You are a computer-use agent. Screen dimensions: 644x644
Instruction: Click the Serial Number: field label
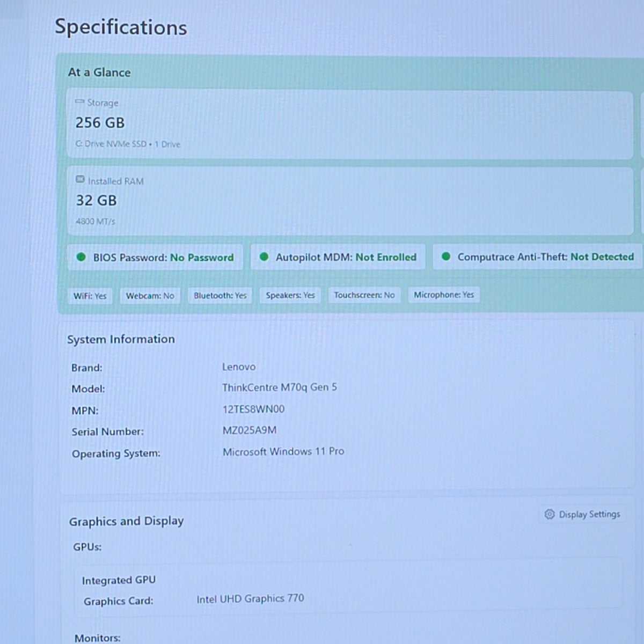(x=107, y=432)
